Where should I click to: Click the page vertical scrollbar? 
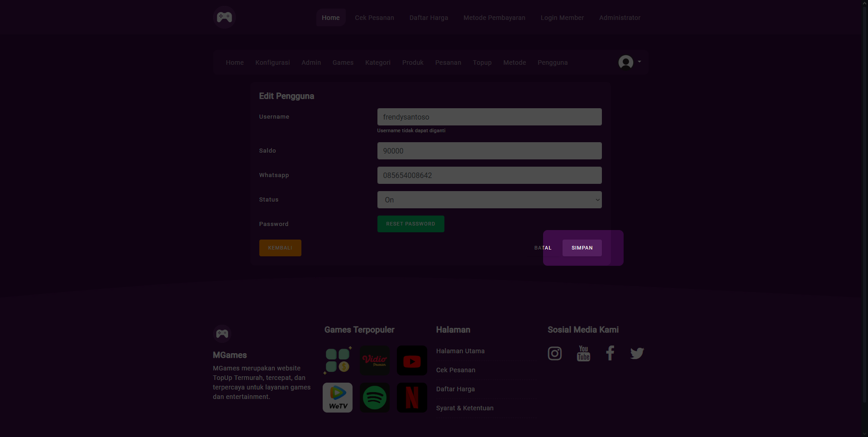(865, 204)
